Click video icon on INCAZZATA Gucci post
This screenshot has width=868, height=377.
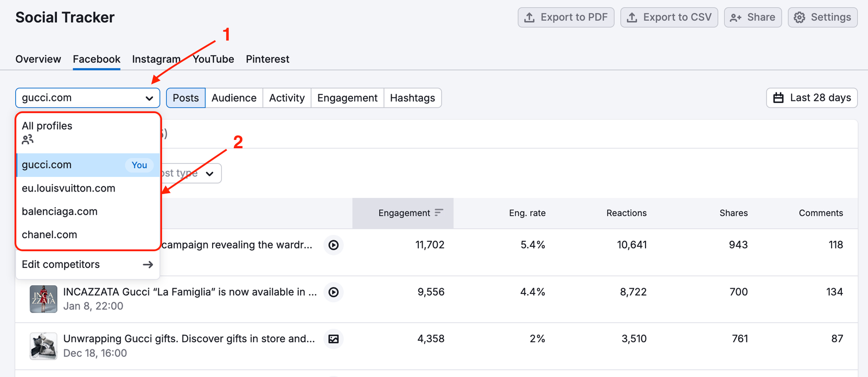point(334,292)
